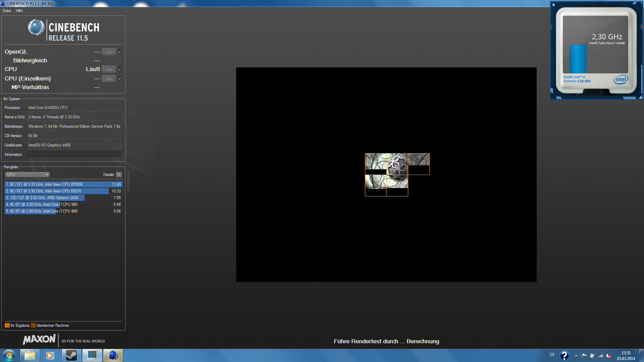Open Steam from the taskbar
644x362 pixels.
[x=71, y=355]
